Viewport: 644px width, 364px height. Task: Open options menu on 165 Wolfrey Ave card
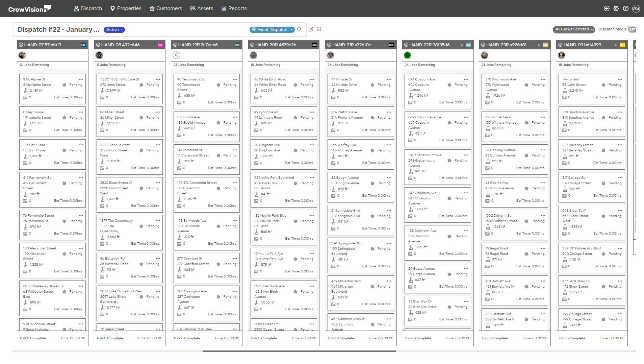point(389,145)
